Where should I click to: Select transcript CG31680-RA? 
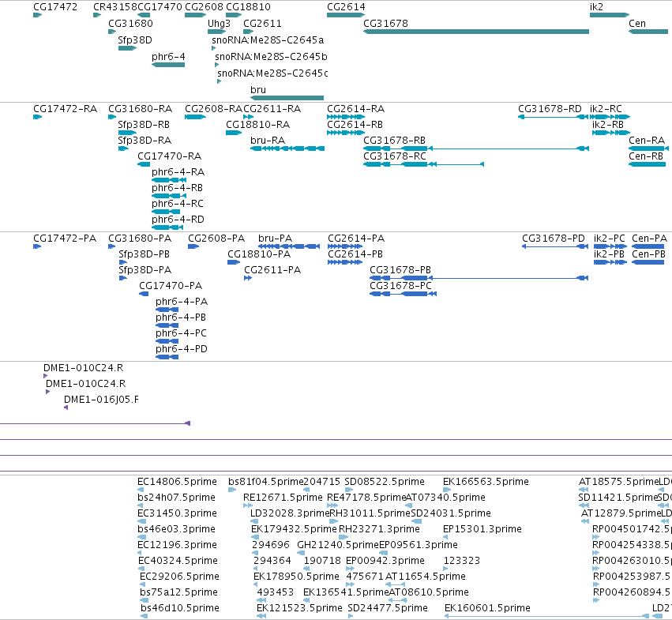(x=140, y=109)
